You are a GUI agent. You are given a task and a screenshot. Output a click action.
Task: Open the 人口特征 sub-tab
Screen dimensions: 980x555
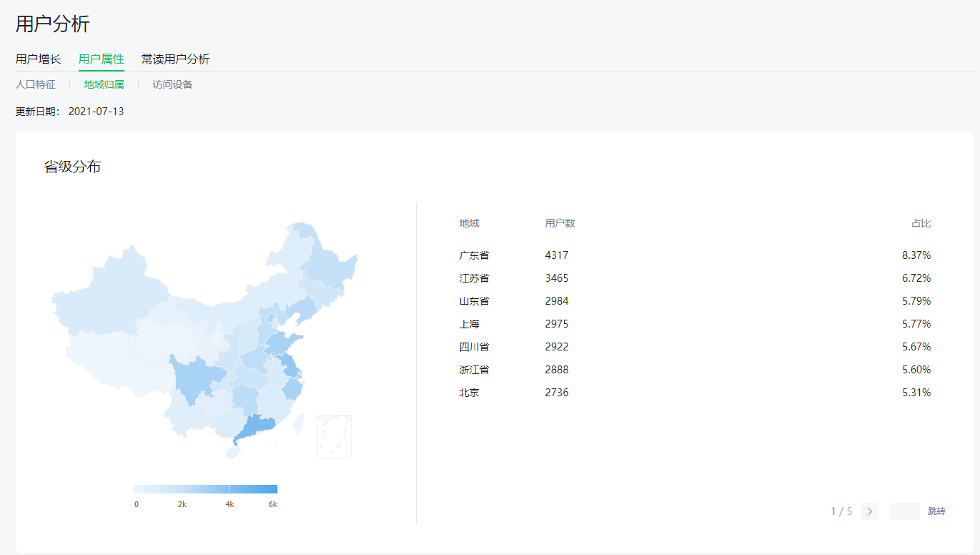tap(36, 84)
